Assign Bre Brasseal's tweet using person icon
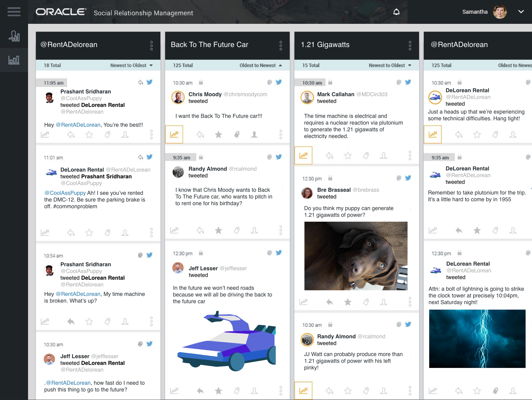The image size is (532, 400). pos(384,302)
